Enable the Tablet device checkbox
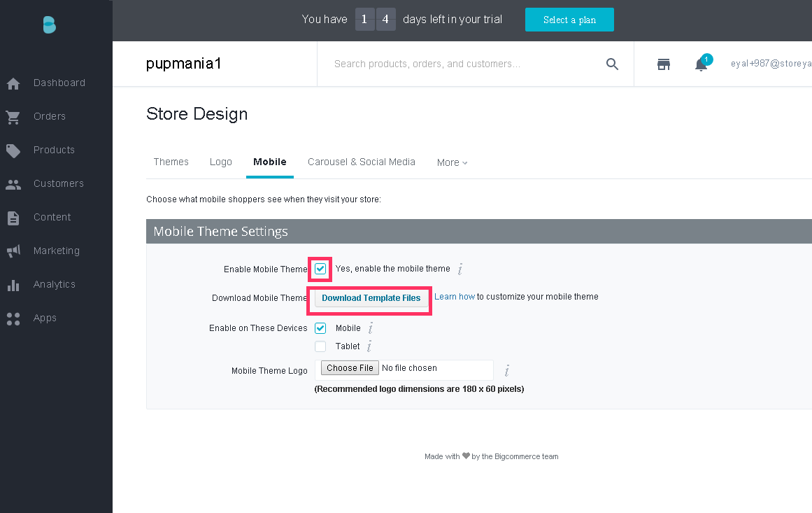The image size is (812, 513). (x=320, y=346)
